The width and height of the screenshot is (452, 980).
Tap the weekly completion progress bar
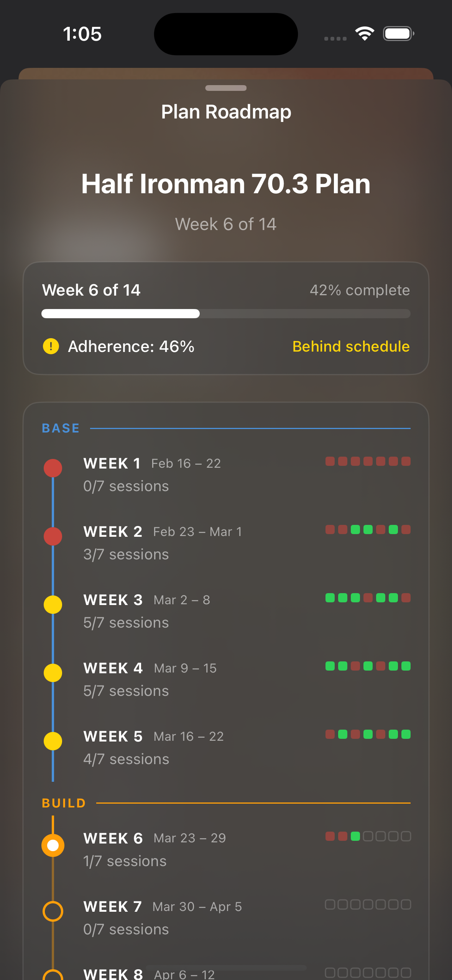click(226, 314)
